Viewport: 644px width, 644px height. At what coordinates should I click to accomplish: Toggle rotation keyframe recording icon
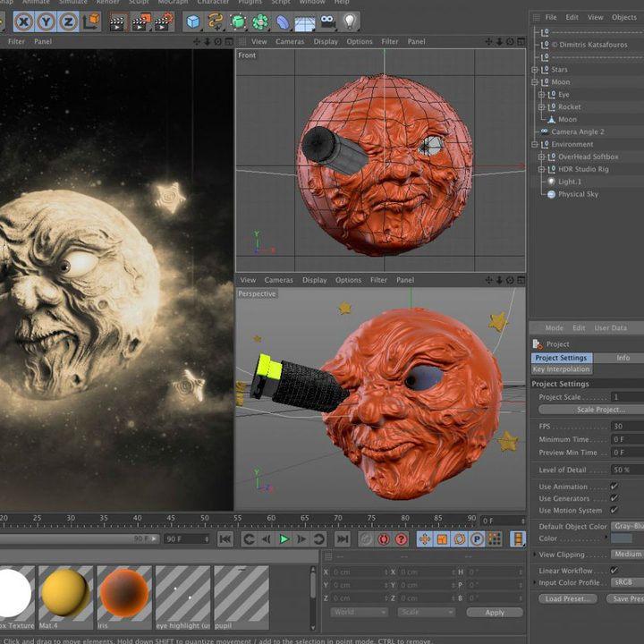click(x=460, y=538)
